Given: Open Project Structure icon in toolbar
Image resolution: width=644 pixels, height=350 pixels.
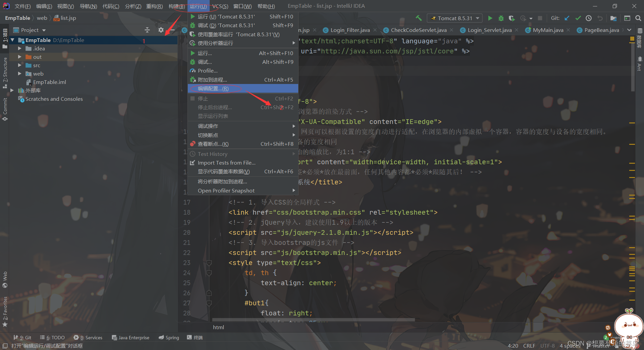Looking at the screenshot, I should (x=613, y=18).
